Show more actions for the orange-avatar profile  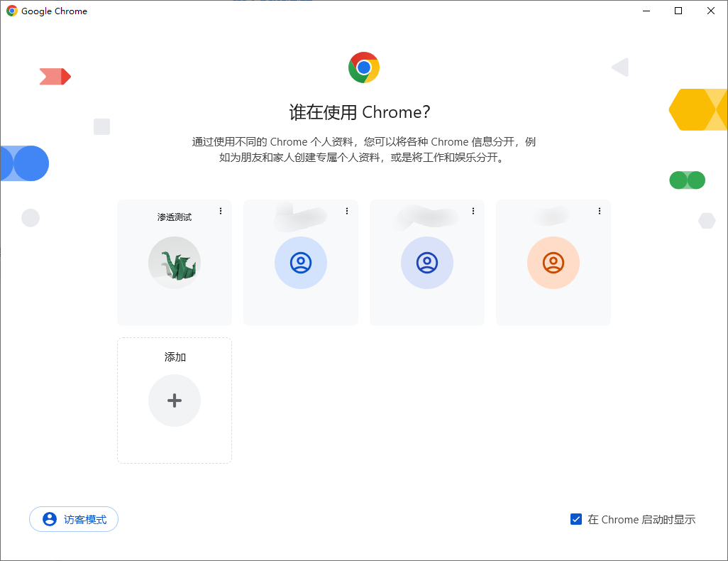point(600,211)
